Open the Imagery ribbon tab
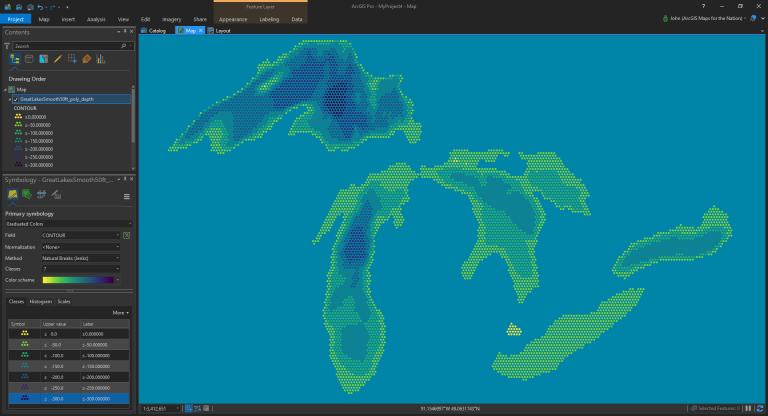Image resolution: width=768 pixels, height=416 pixels. tap(171, 19)
